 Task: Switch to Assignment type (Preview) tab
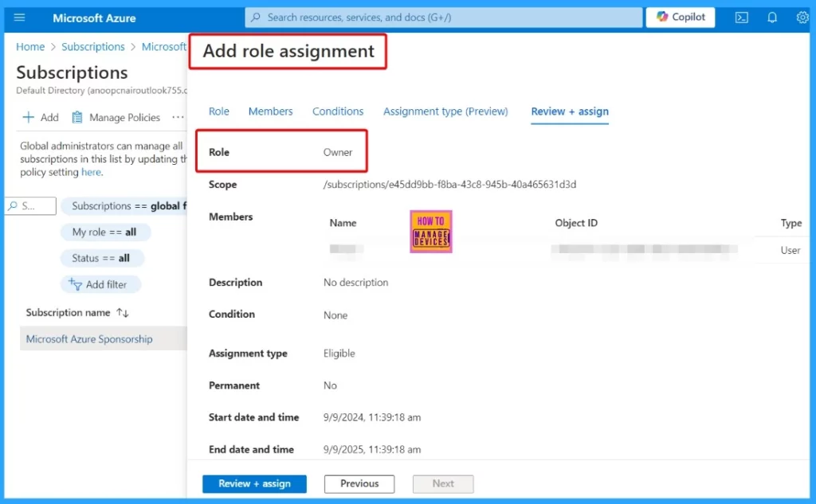(445, 111)
